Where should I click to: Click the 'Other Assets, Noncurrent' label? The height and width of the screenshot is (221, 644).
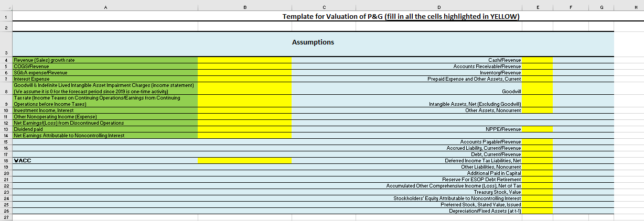[x=439, y=110]
